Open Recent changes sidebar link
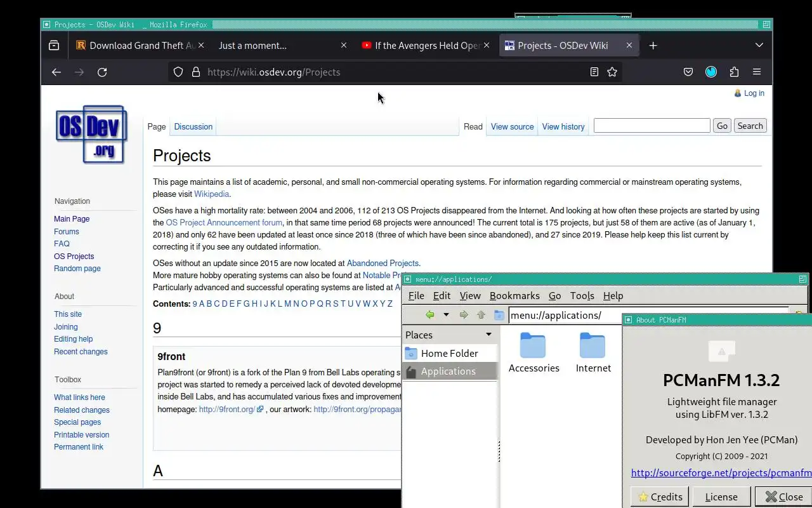 [81, 352]
